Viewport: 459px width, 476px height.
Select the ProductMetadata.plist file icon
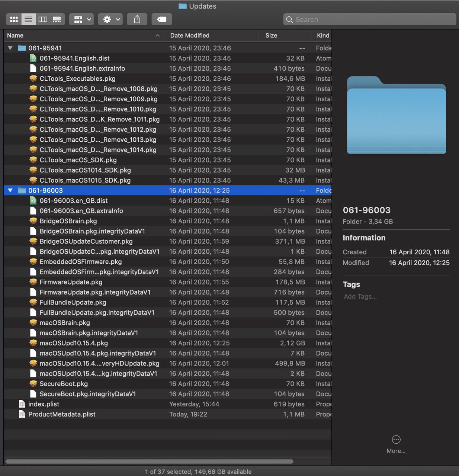point(22,414)
